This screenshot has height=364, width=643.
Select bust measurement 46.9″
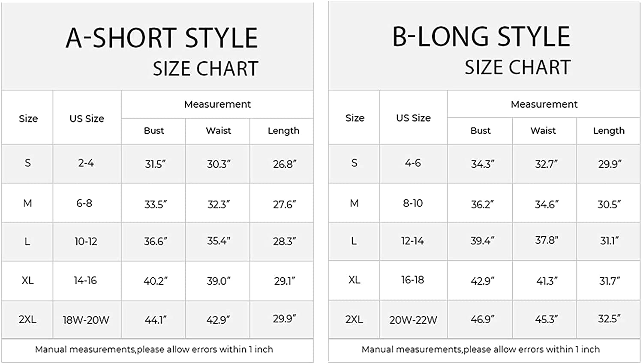(x=483, y=319)
